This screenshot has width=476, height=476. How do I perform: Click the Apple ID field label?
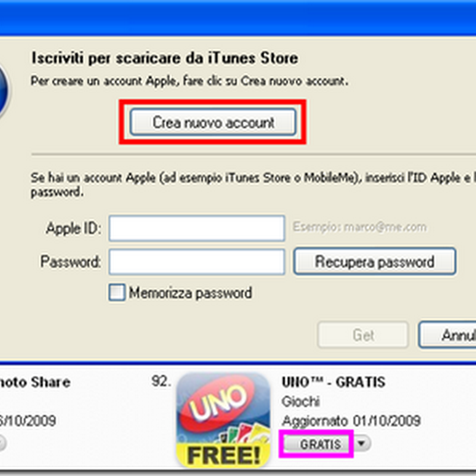coord(73,228)
